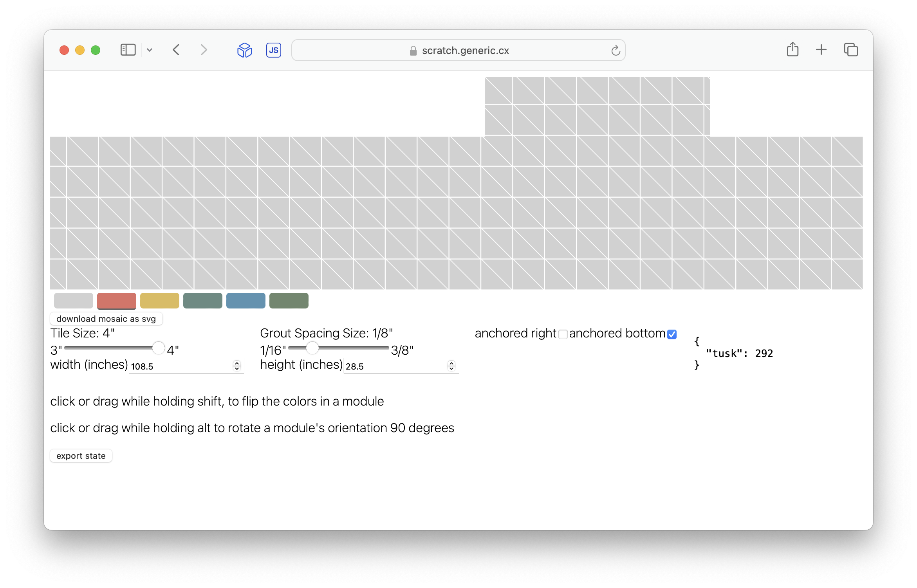The width and height of the screenshot is (917, 588).
Task: Click the JS extension icon
Action: (273, 50)
